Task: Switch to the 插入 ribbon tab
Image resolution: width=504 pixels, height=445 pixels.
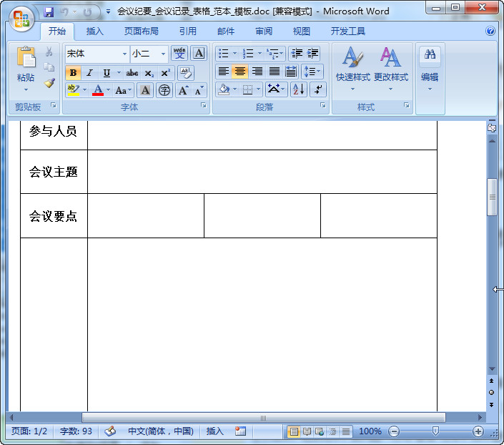Action: pos(94,31)
